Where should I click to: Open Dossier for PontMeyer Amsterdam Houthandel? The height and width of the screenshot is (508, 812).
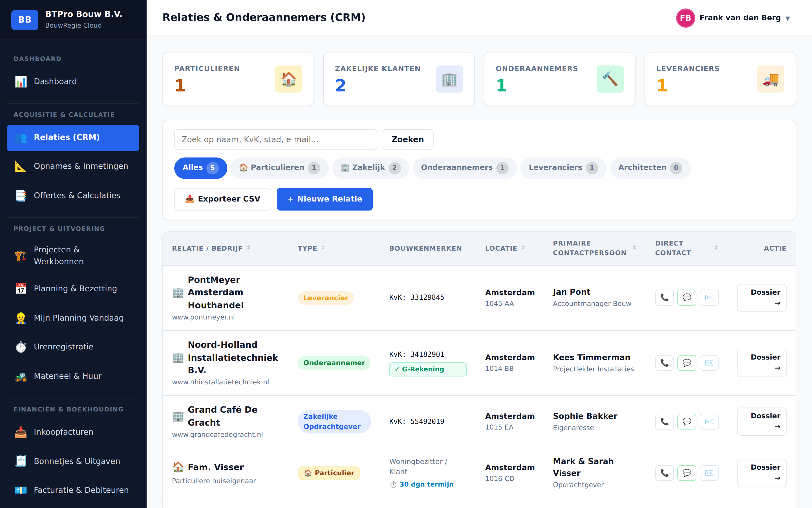(x=761, y=298)
